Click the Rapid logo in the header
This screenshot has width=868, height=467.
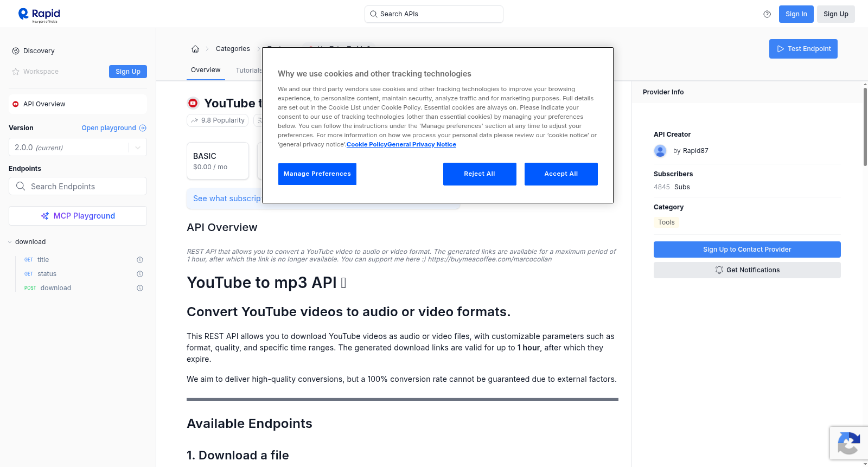[x=39, y=15]
